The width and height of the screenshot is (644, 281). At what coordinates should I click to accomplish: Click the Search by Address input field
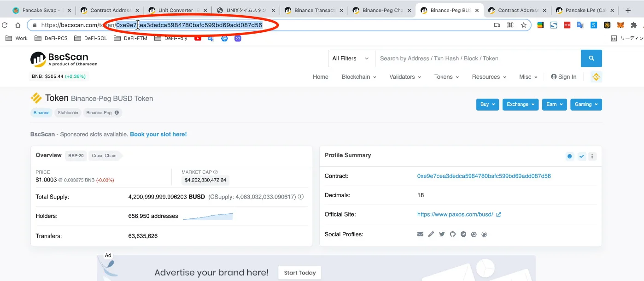coord(478,59)
